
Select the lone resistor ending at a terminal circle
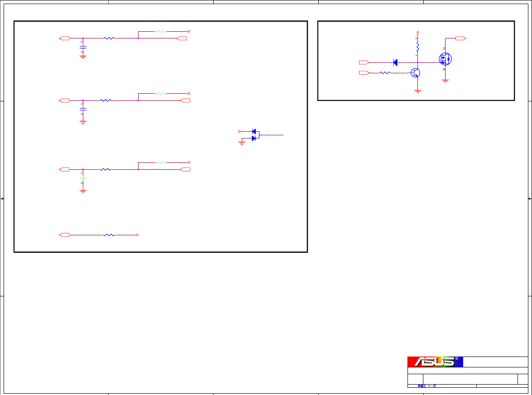[x=109, y=235]
